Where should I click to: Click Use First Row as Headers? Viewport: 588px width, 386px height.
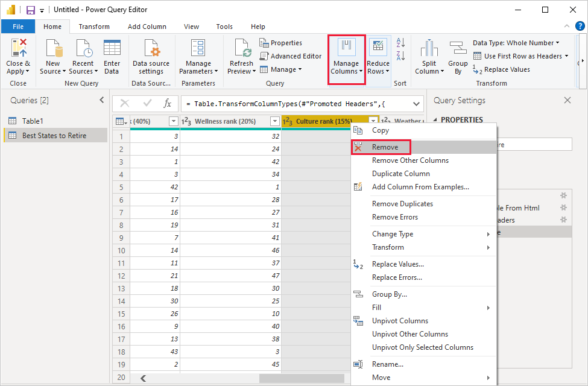pyautogui.click(x=520, y=56)
